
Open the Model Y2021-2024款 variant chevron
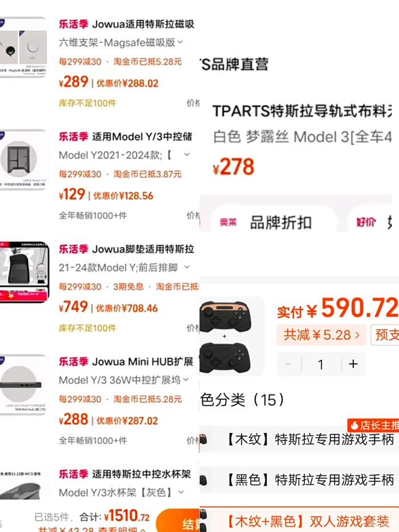click(x=186, y=155)
